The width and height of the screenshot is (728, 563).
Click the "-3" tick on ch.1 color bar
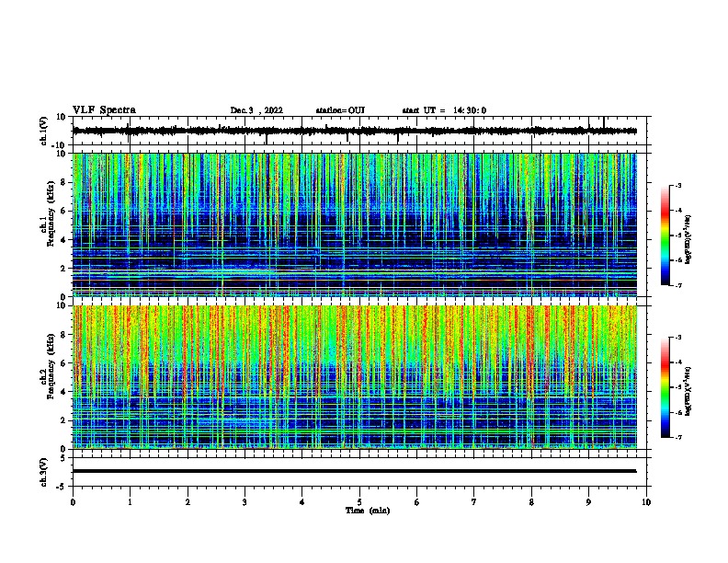677,185
